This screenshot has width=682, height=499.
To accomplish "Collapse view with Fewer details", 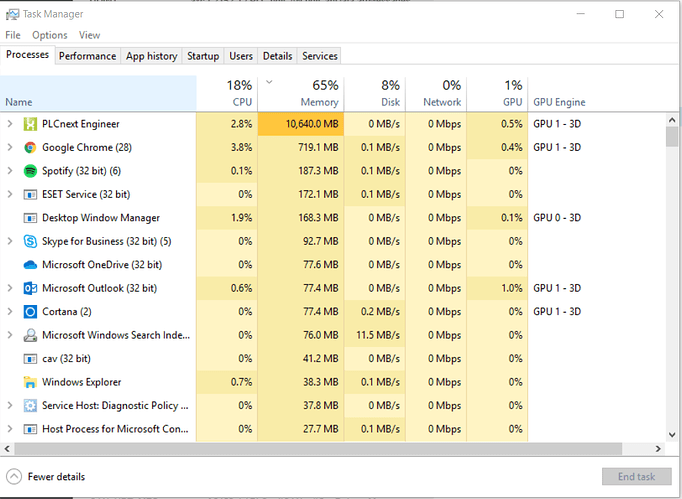I will (x=46, y=477).
